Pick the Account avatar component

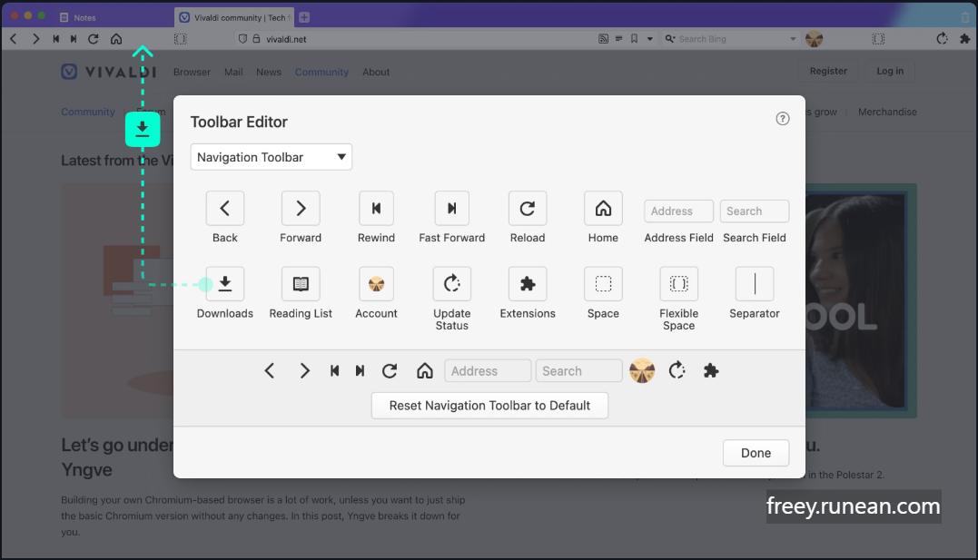pos(376,284)
